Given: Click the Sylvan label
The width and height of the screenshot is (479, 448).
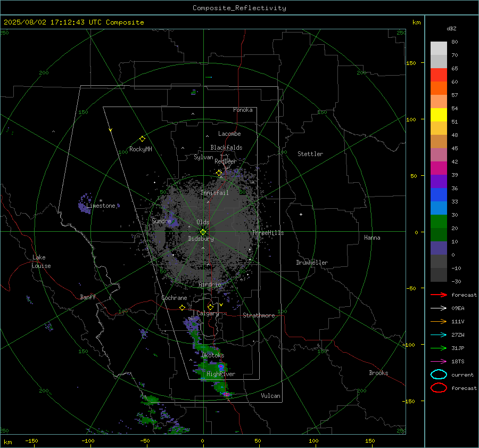Looking at the screenshot, I should tap(203, 157).
